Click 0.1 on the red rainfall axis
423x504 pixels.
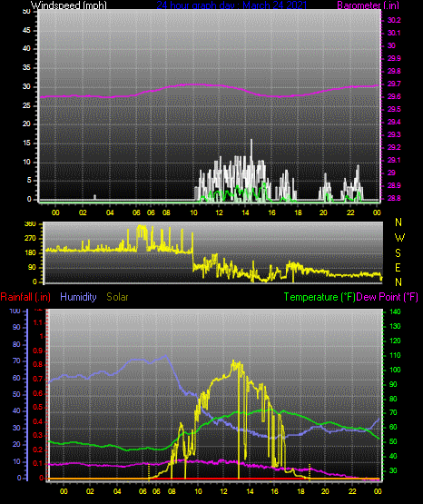[38, 464]
